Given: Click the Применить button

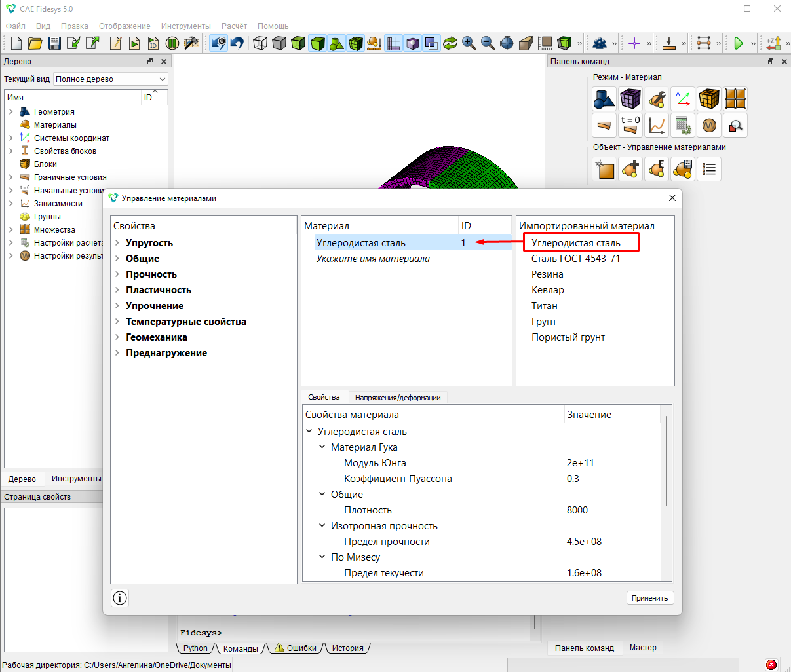Looking at the screenshot, I should (x=649, y=598).
